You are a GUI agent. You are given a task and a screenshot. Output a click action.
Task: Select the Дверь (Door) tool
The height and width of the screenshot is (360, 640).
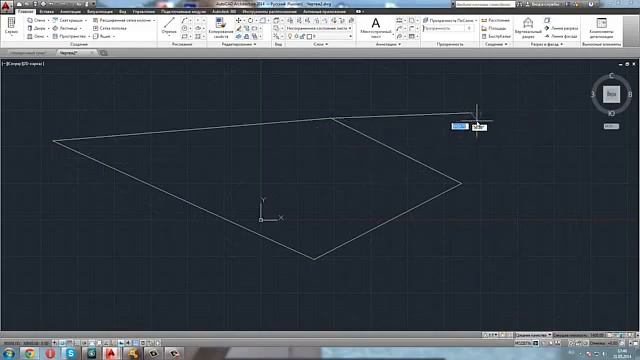pyautogui.click(x=36, y=28)
